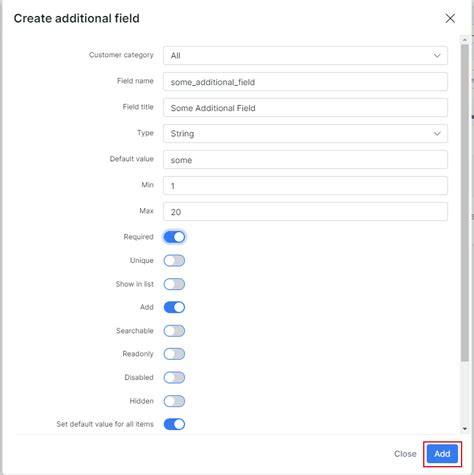Viewport: 474px width, 475px height.
Task: Click the Field name input box
Action: tap(305, 82)
